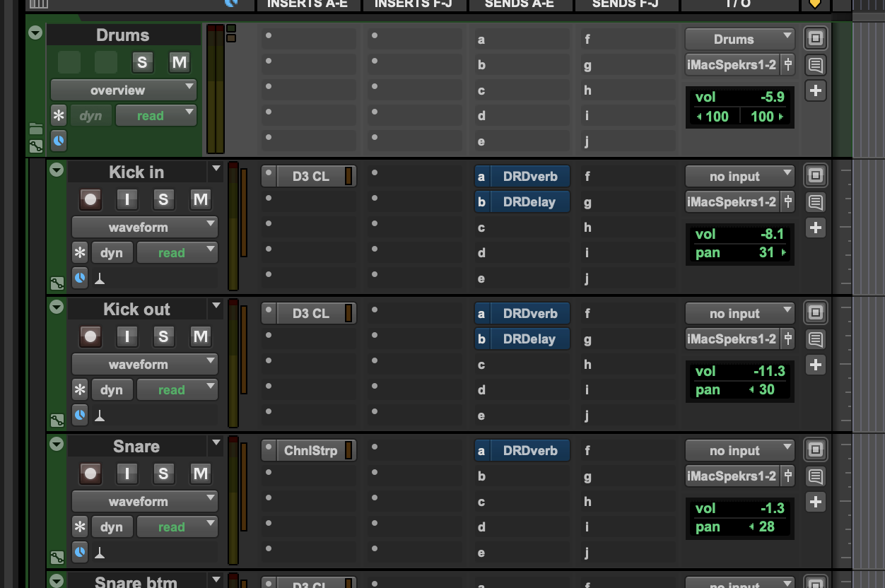Click Drums timebase clock icon
Viewport: 885px width, 588px height.
click(59, 141)
